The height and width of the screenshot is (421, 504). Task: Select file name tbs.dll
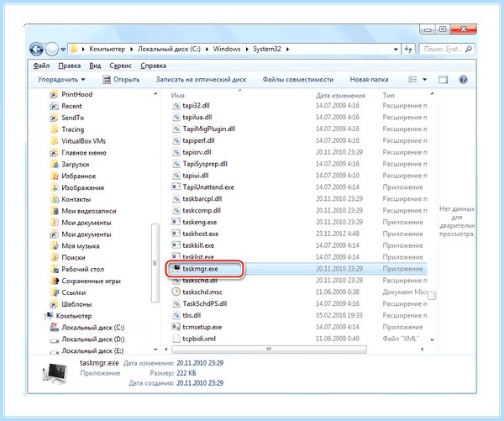pyautogui.click(x=192, y=315)
